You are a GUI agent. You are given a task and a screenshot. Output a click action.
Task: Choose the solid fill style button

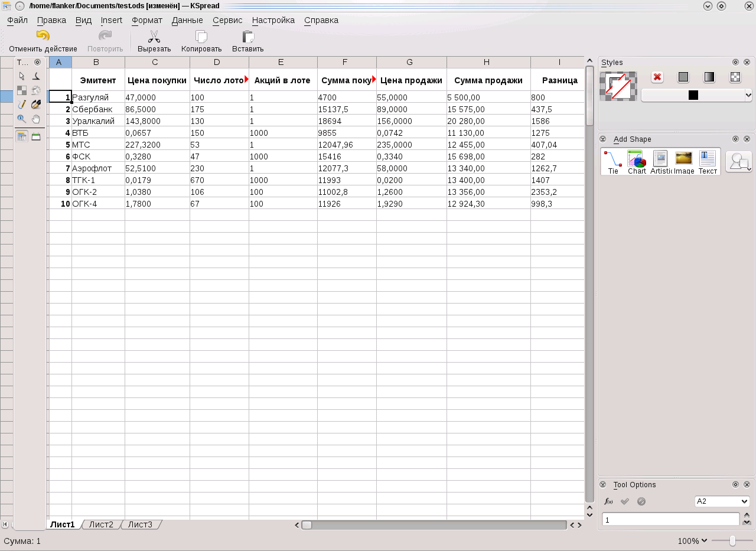pos(683,77)
